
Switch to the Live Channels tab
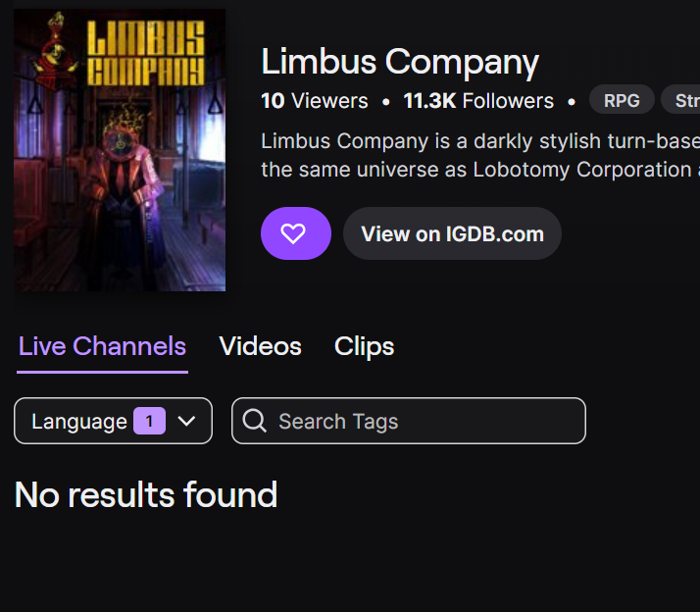102,346
